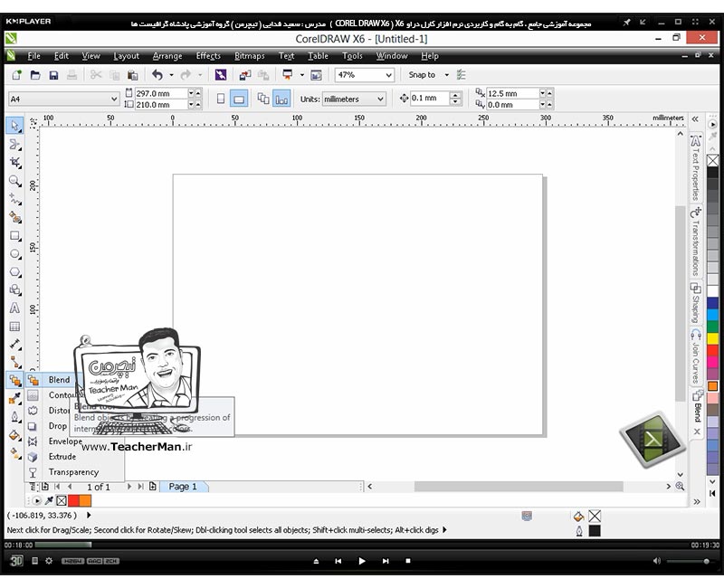Choose Transparency from the flyout
Viewport: 724px width, 588px height.
click(74, 471)
